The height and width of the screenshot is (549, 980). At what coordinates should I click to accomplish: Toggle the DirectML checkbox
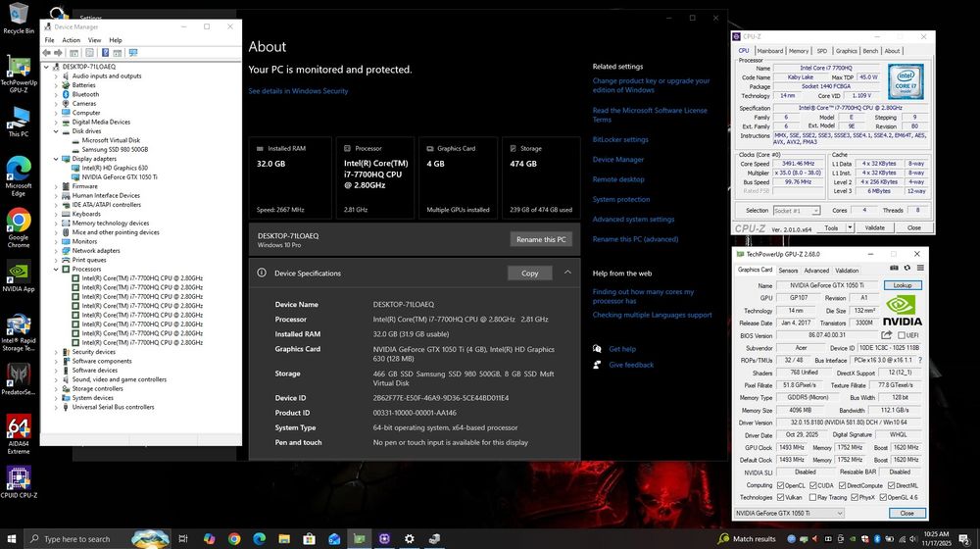[x=891, y=485]
